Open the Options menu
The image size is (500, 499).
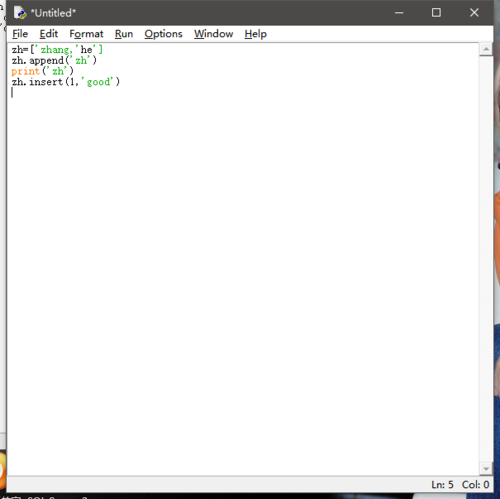[x=163, y=34]
